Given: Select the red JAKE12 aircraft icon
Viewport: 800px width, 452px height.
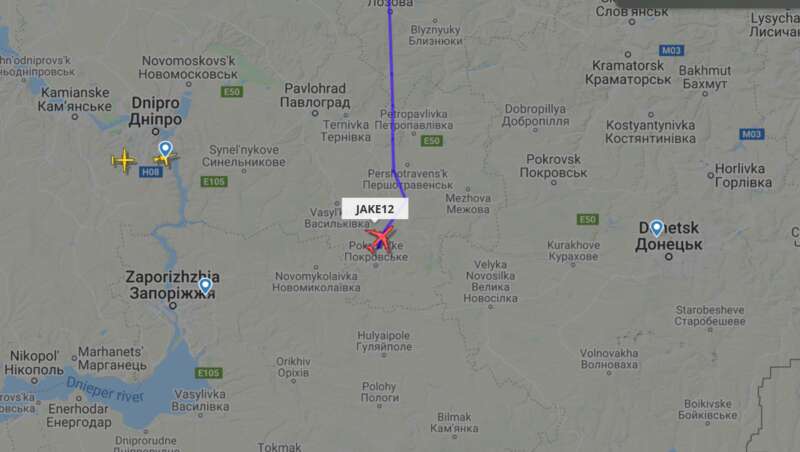Looking at the screenshot, I should coord(380,238).
